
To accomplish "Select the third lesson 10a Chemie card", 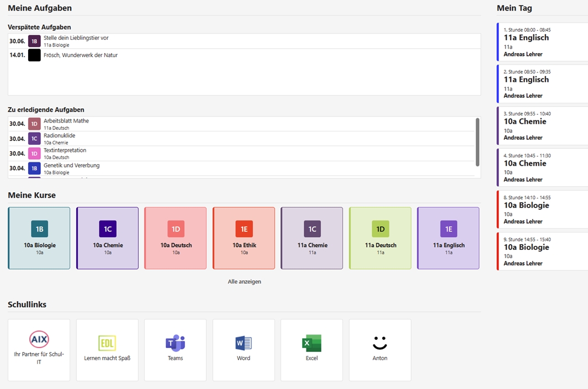I will (542, 126).
